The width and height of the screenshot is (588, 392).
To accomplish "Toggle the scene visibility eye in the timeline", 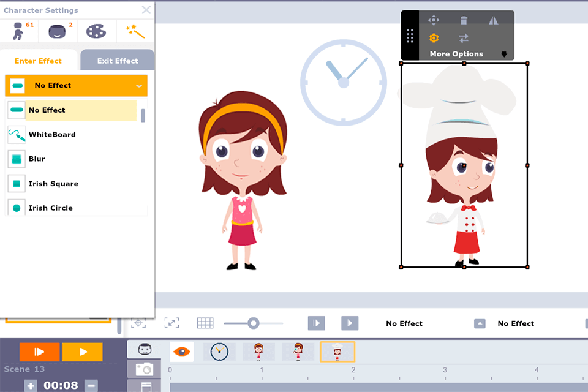I will [x=181, y=352].
